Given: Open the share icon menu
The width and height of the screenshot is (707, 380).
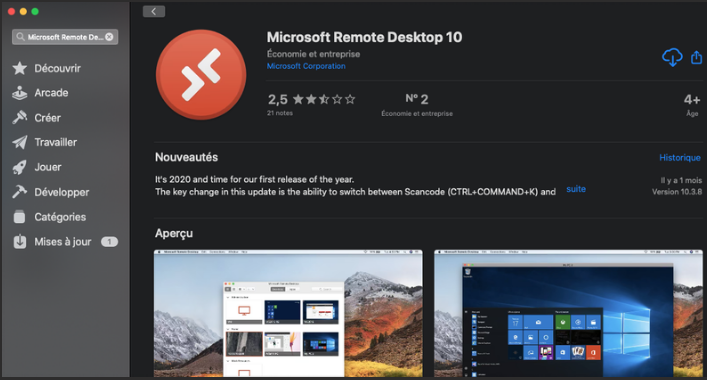Looking at the screenshot, I should tap(696, 57).
